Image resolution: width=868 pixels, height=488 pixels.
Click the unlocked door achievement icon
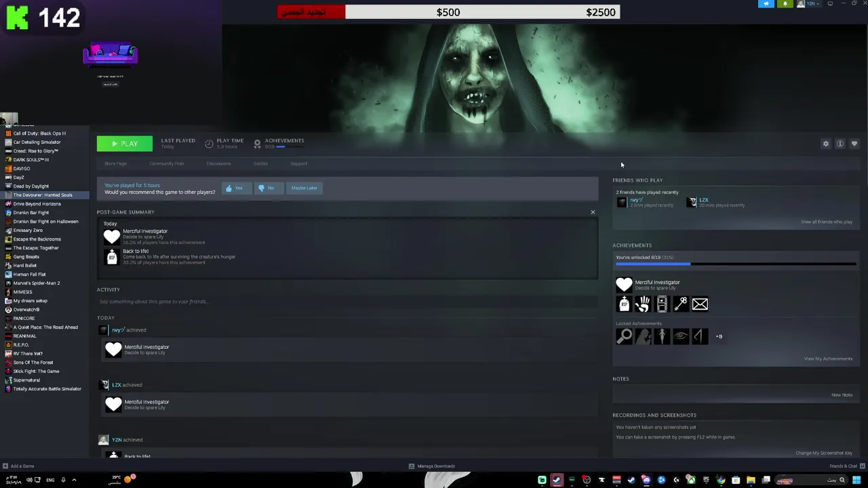tap(662, 304)
